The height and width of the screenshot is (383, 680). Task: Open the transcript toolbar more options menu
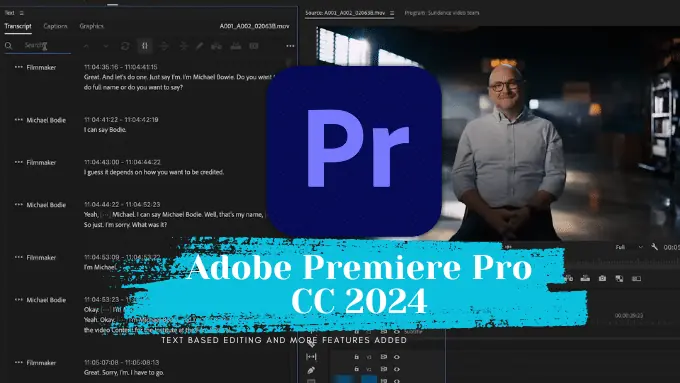click(x=290, y=46)
